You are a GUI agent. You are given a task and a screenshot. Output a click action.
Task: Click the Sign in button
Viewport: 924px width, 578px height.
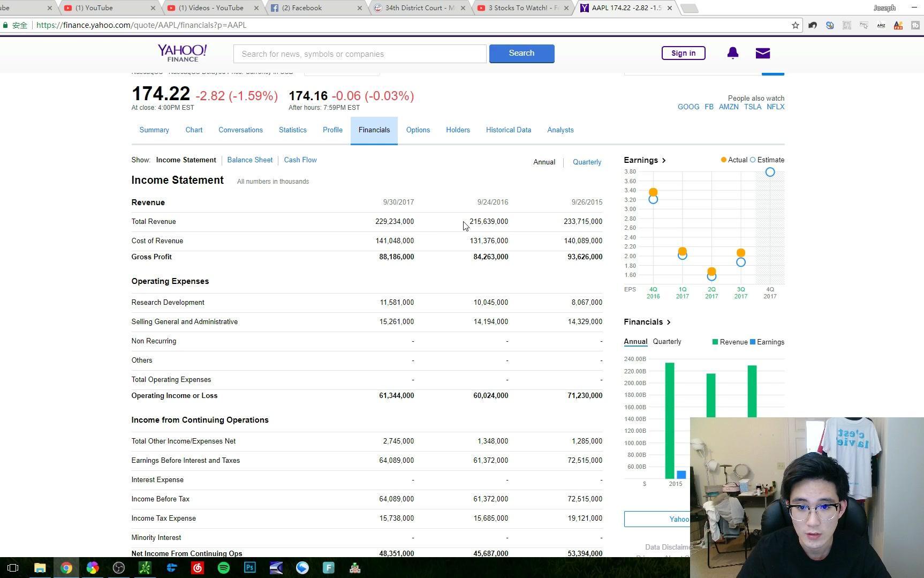tap(684, 53)
